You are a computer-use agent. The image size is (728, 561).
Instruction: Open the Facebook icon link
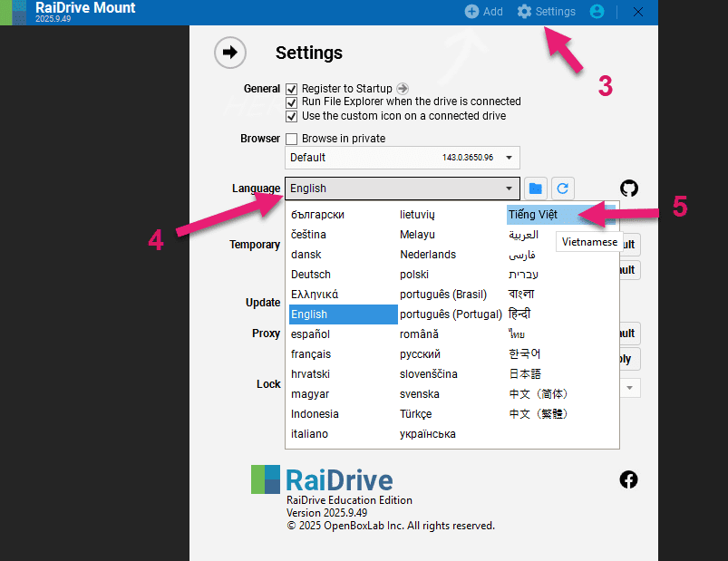point(628,479)
